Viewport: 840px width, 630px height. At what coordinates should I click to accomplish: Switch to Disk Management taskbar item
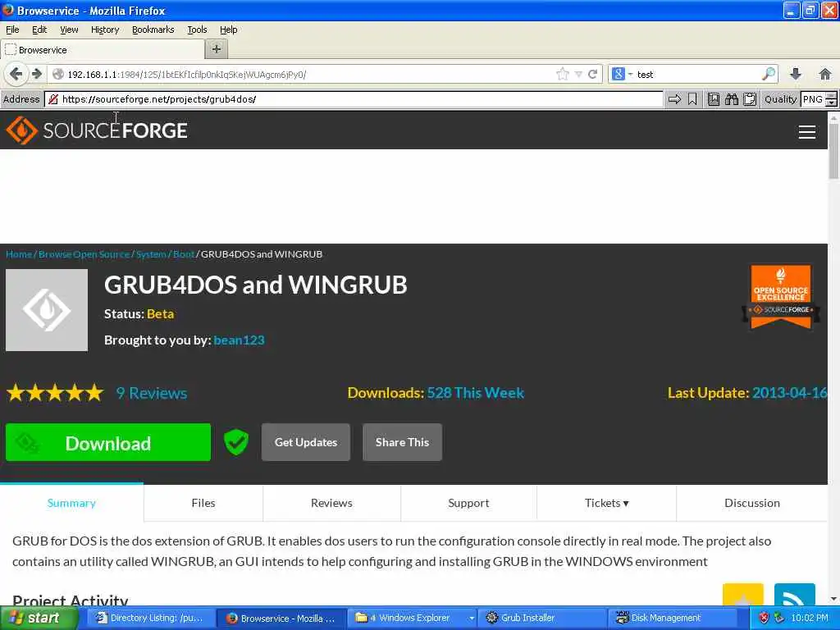[673, 618]
